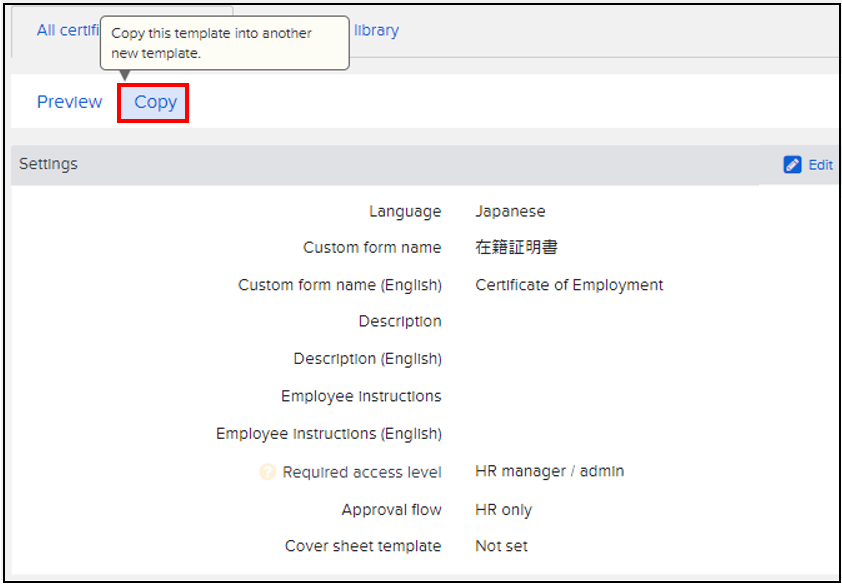This screenshot has width=842, height=586.
Task: Click the Not set cover sheet value
Action: click(x=501, y=546)
